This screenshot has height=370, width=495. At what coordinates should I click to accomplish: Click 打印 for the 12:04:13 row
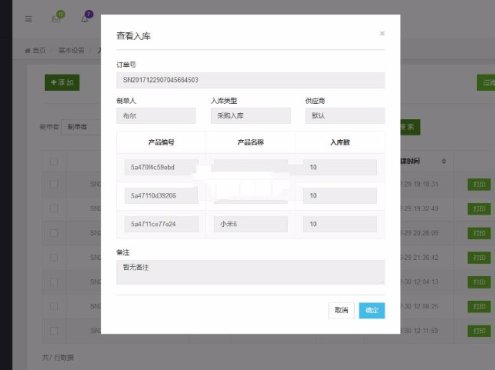(479, 282)
